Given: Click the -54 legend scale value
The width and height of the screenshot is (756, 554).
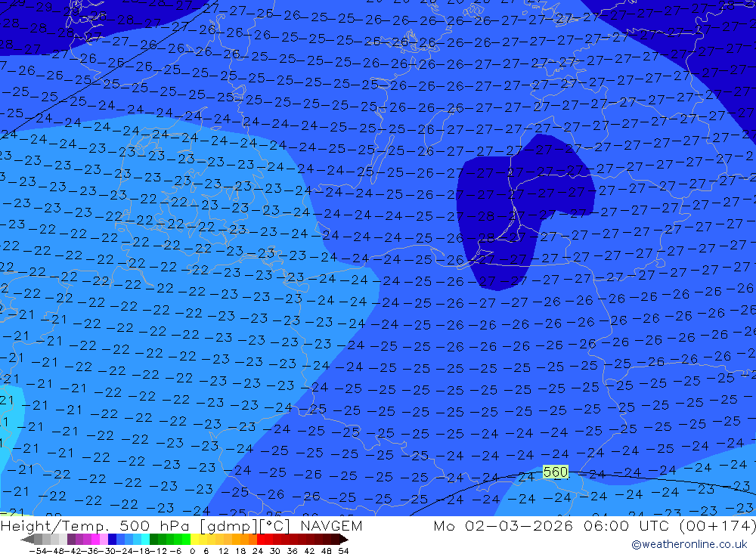Looking at the screenshot, I should pyautogui.click(x=38, y=551).
